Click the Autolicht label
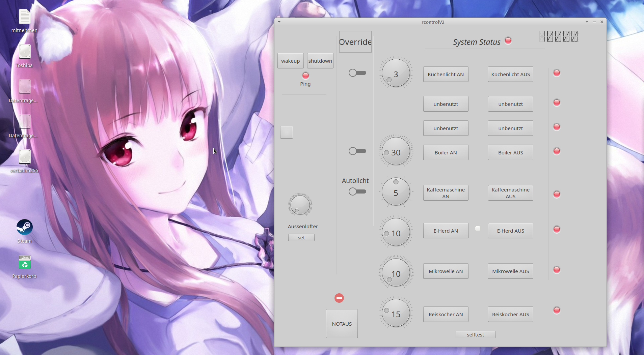The image size is (644, 355). click(x=355, y=181)
